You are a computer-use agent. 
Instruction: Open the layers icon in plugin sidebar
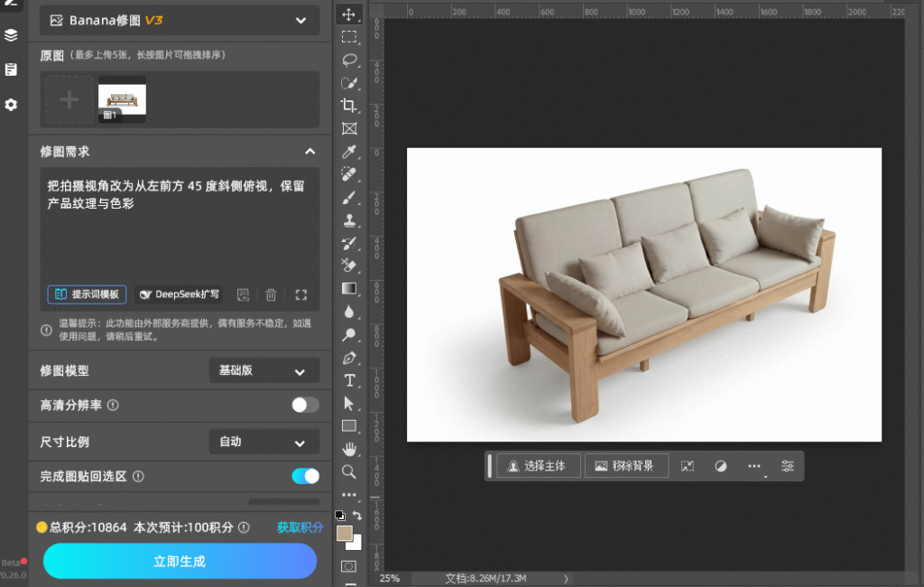[x=11, y=35]
